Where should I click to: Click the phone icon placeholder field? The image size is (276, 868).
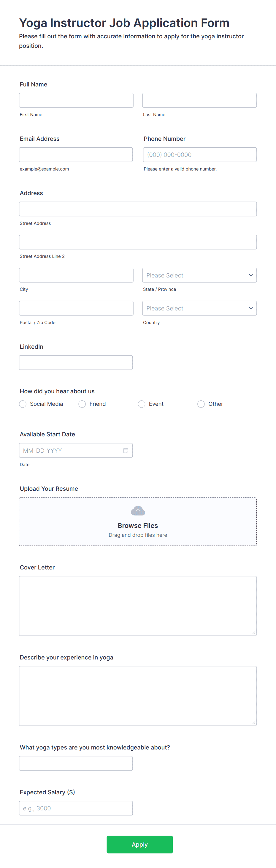tap(199, 154)
